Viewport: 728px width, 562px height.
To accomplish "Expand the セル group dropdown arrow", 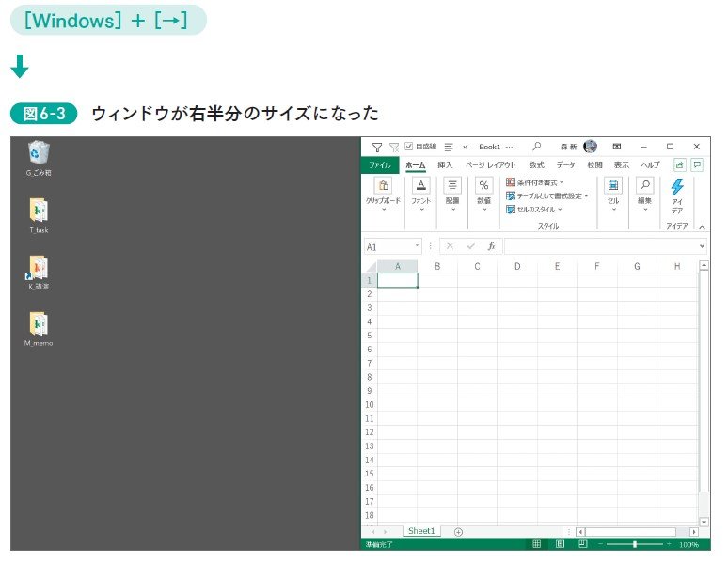I will [614, 210].
